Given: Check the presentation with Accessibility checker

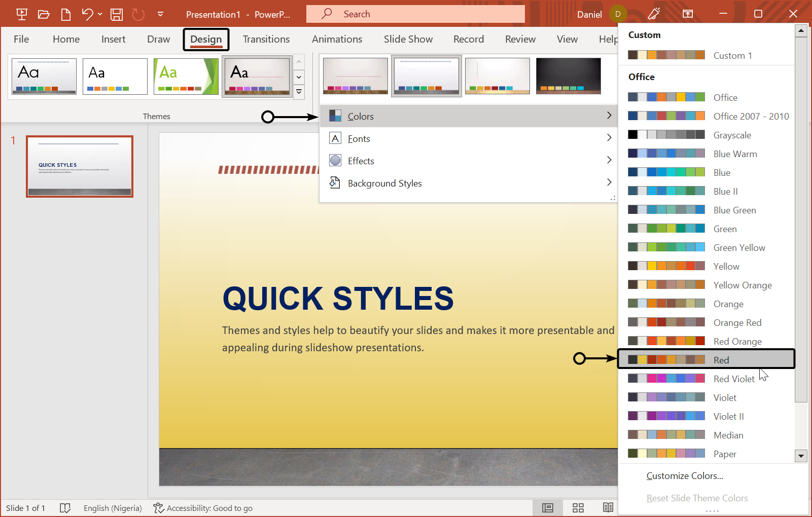Looking at the screenshot, I should (x=202, y=508).
